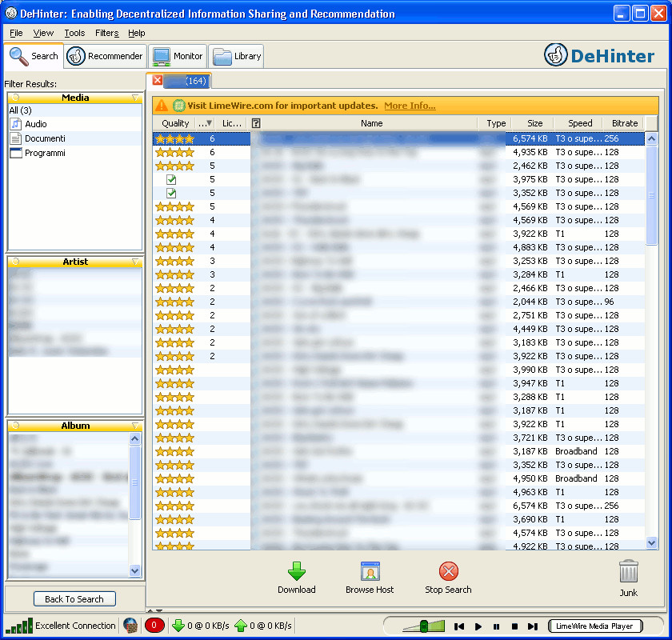Stop the search with Stop Search button
Viewport: 672px width, 640px height.
coord(448,578)
